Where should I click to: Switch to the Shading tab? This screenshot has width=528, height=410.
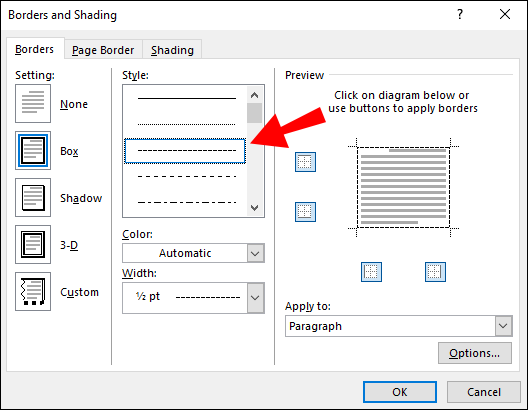point(172,50)
